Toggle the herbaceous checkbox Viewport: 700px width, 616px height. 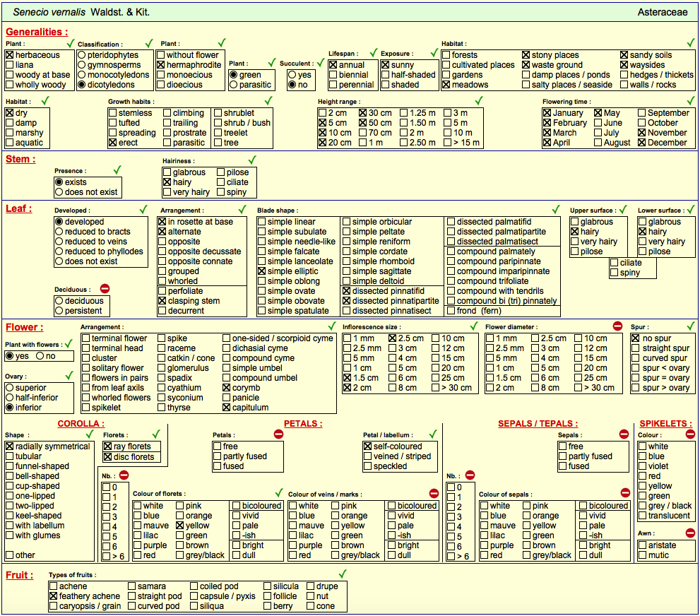point(9,55)
